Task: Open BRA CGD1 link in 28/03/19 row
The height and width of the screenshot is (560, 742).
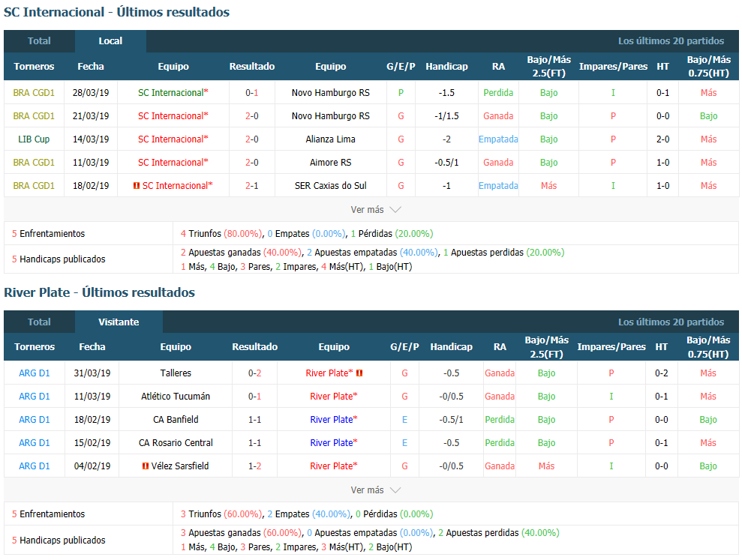Action: tap(34, 93)
